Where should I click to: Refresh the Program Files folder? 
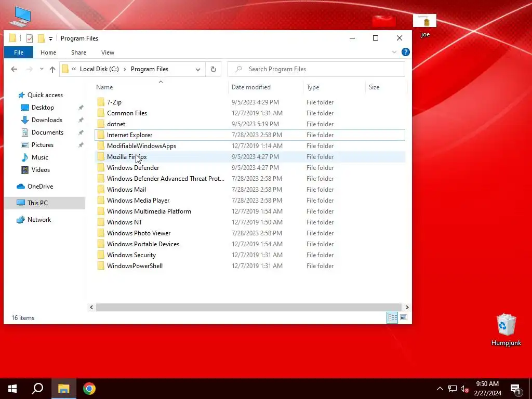214,69
